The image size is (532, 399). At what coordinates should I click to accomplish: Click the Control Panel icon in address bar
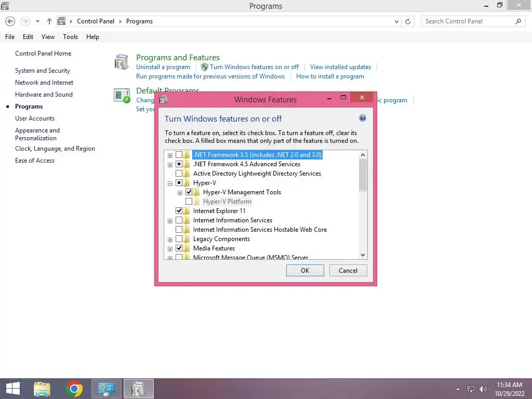click(61, 21)
